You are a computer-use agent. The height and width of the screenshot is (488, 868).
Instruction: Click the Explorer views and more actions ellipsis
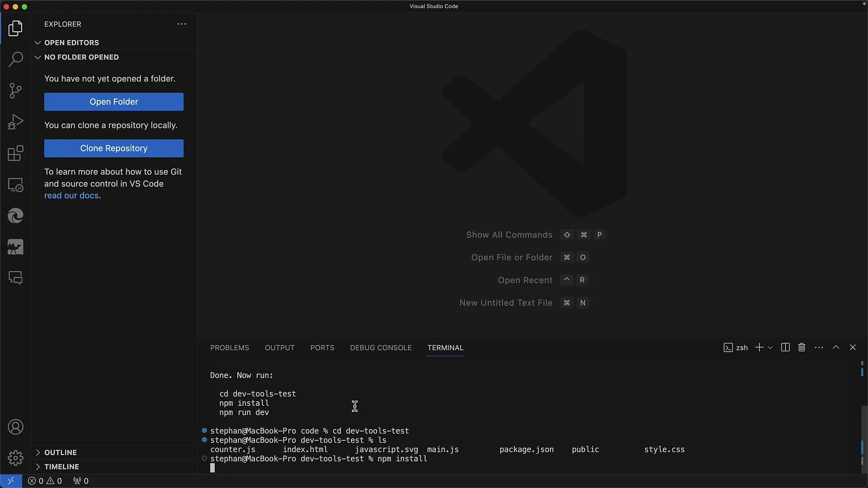[182, 24]
